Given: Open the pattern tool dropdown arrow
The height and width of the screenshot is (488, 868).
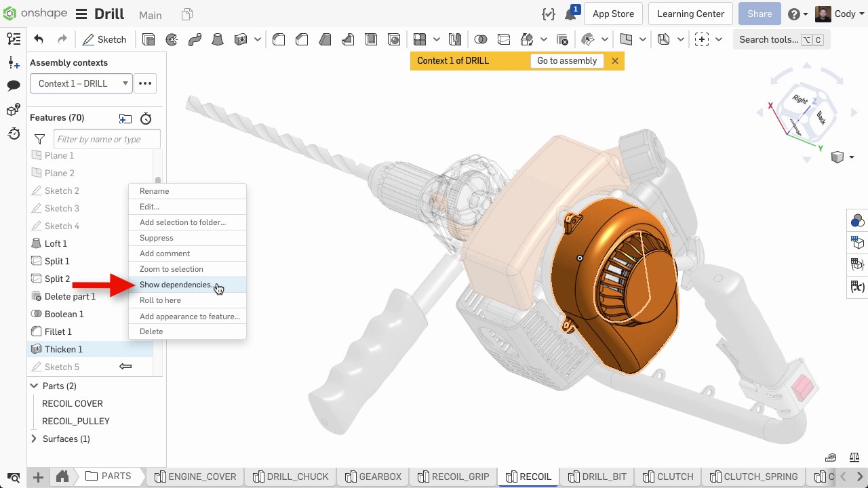Looking at the screenshot, I should (x=437, y=39).
